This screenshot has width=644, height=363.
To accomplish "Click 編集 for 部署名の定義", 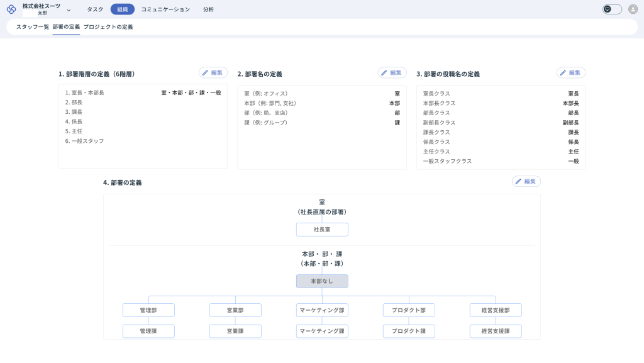I will point(392,73).
